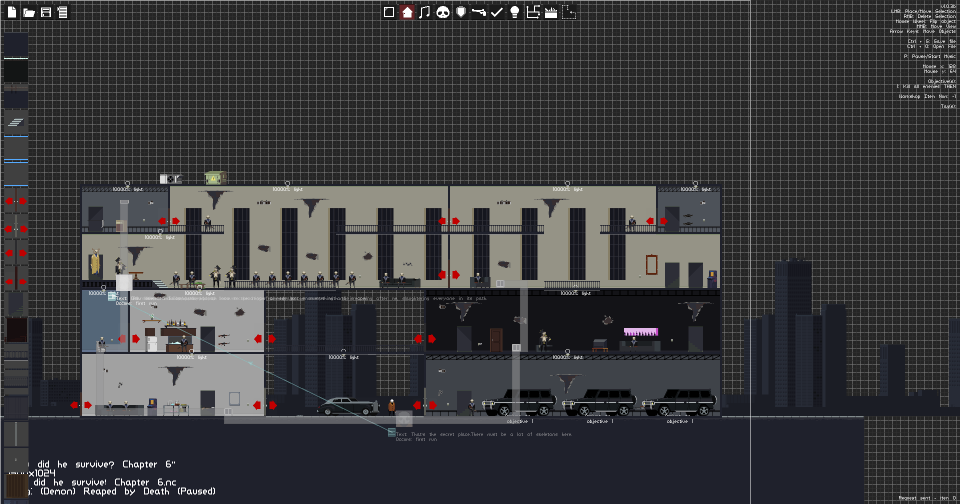Click the 'did he survive? Chapter 6"' title
The width and height of the screenshot is (960, 504).
click(x=105, y=464)
